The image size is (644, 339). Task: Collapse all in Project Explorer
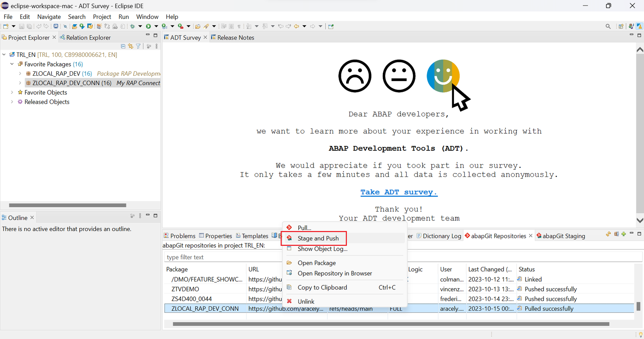[x=123, y=46]
